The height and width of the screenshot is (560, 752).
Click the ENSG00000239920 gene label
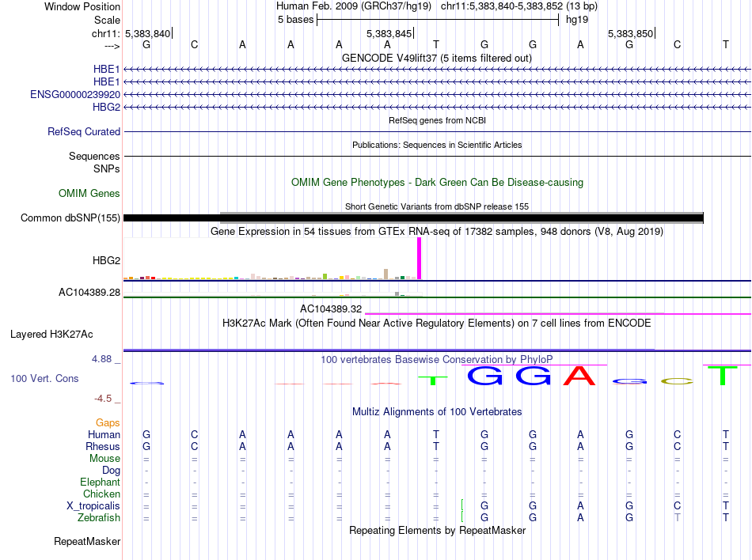coord(75,94)
